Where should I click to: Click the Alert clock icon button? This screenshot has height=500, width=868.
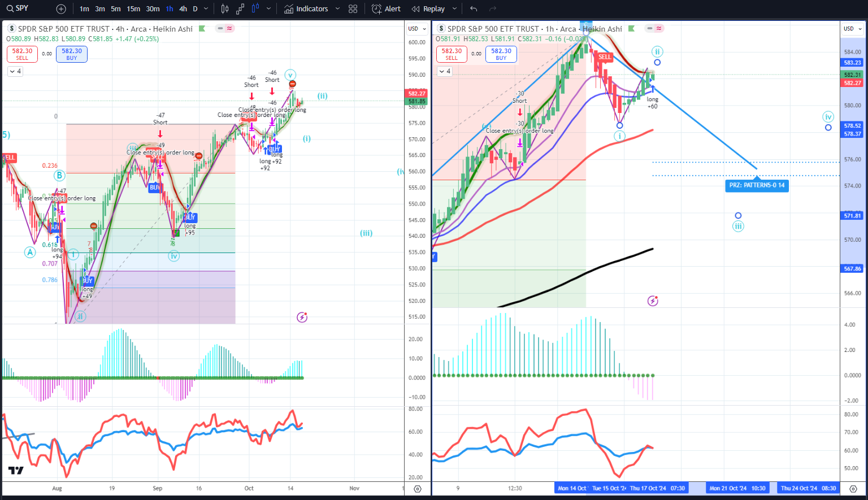(387, 9)
